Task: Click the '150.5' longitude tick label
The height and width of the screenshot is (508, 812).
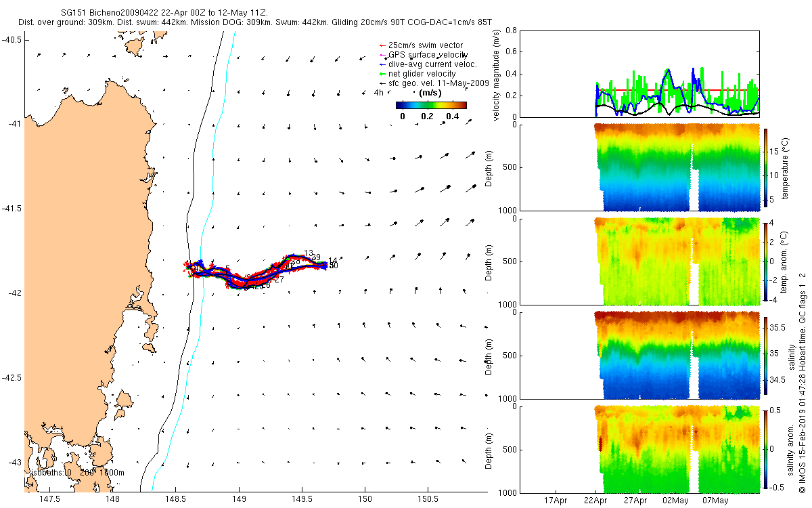Action: pyautogui.click(x=428, y=499)
